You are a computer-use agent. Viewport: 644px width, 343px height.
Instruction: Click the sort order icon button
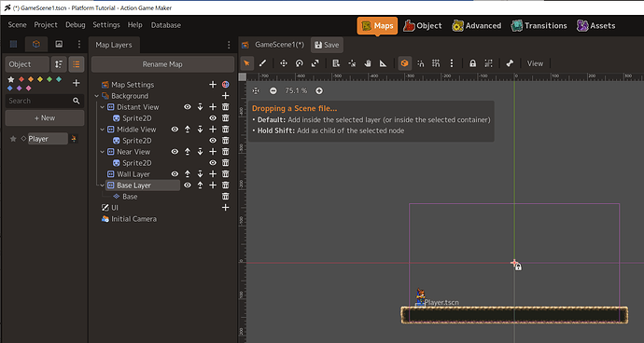[59, 64]
